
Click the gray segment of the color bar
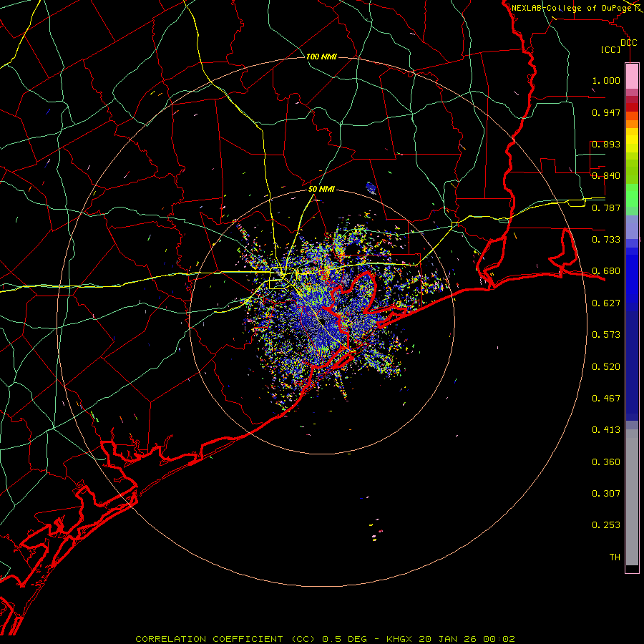click(x=632, y=497)
